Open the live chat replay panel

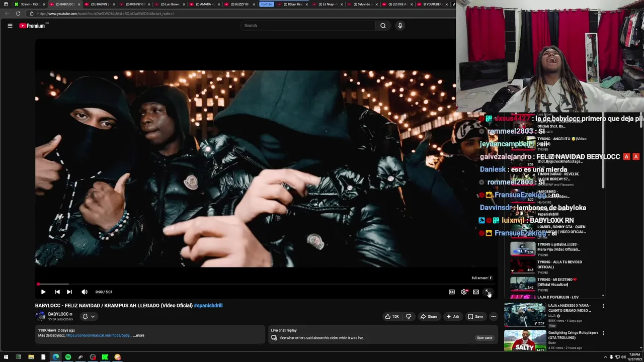tap(485, 338)
